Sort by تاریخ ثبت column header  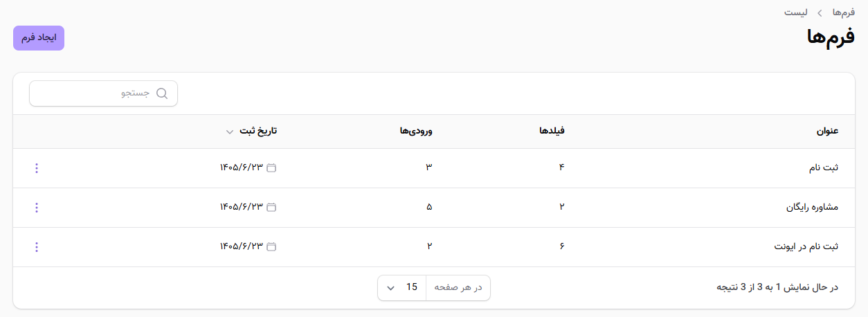click(x=251, y=132)
